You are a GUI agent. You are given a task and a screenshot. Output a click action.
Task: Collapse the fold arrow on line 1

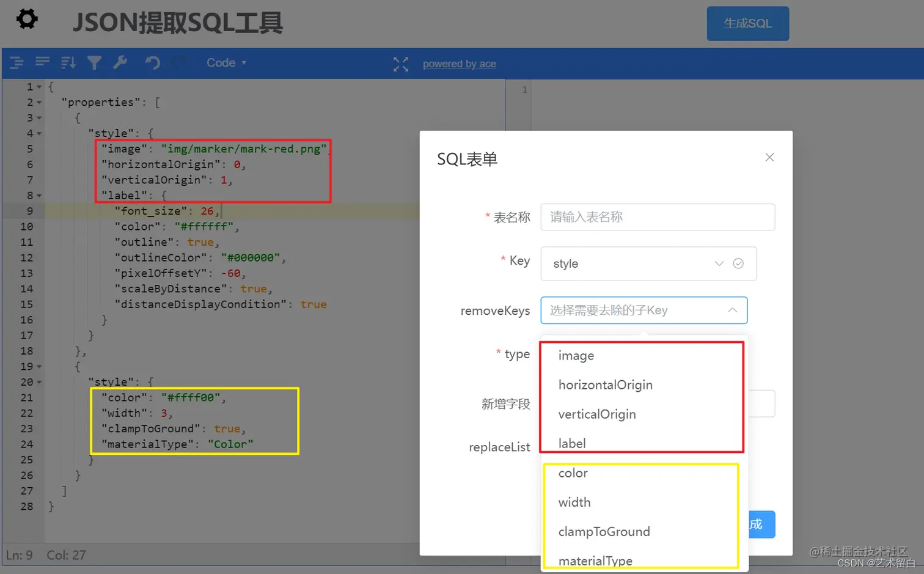39,87
